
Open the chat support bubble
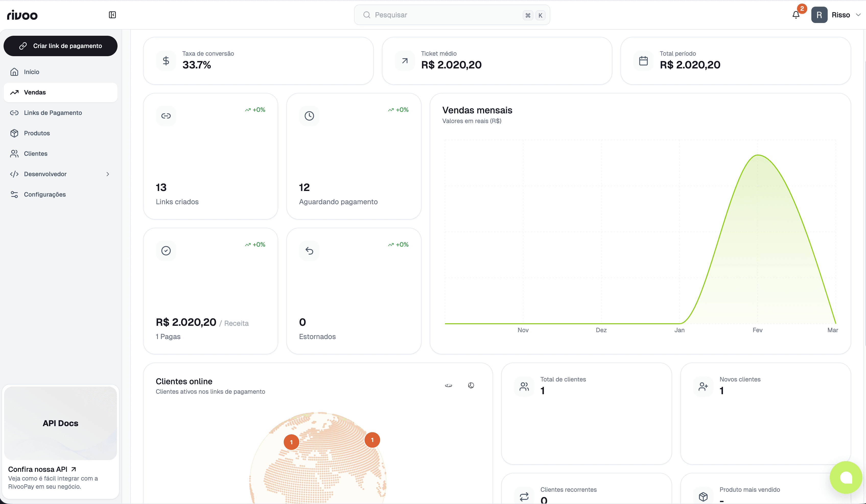[x=846, y=477]
